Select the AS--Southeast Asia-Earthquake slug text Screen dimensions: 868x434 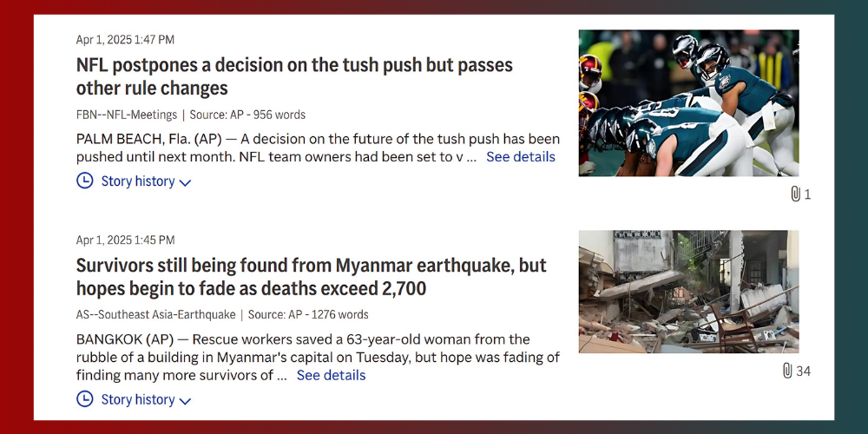[x=156, y=315]
